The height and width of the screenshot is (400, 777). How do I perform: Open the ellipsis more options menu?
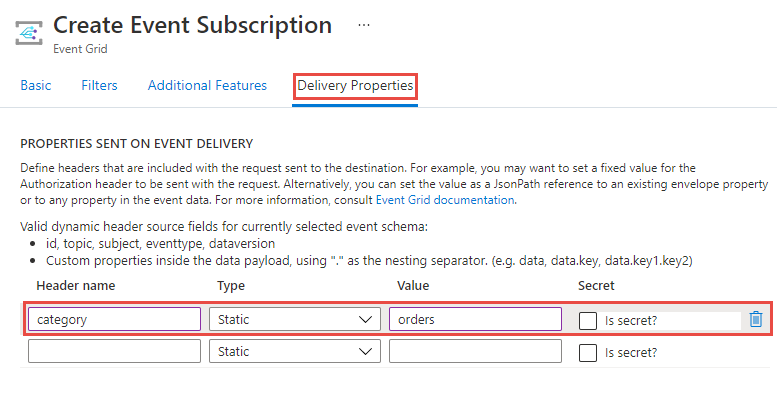coord(363,26)
